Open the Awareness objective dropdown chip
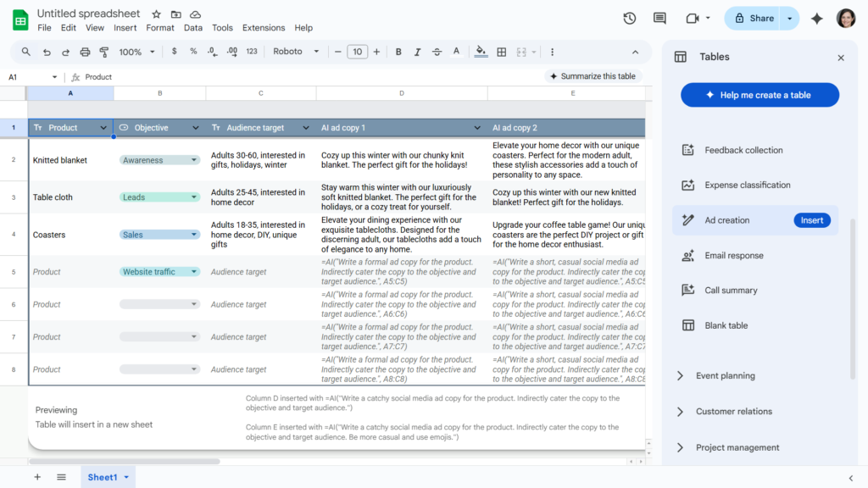868x488 pixels. coord(159,160)
